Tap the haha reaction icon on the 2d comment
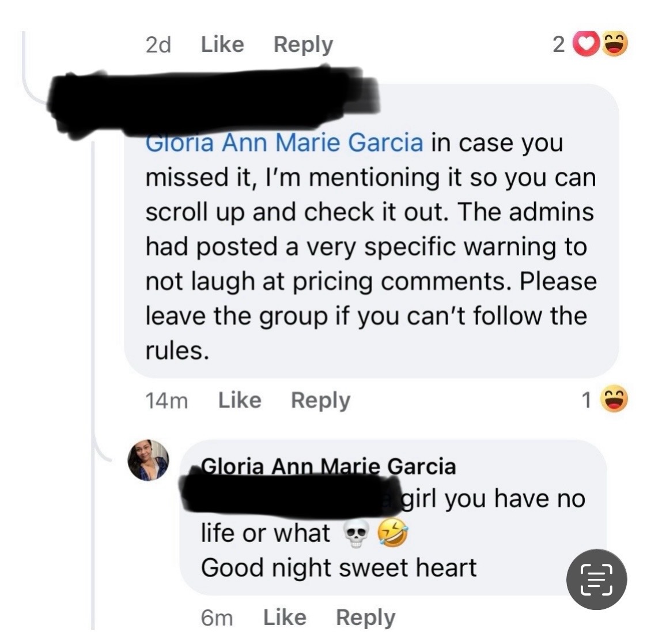The height and width of the screenshot is (644, 647). [614, 44]
